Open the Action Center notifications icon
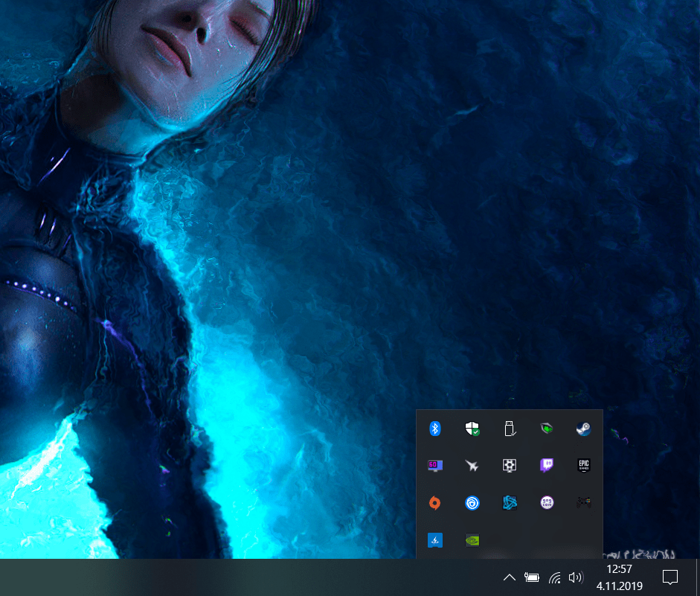The width and height of the screenshot is (700, 596). [x=670, y=577]
